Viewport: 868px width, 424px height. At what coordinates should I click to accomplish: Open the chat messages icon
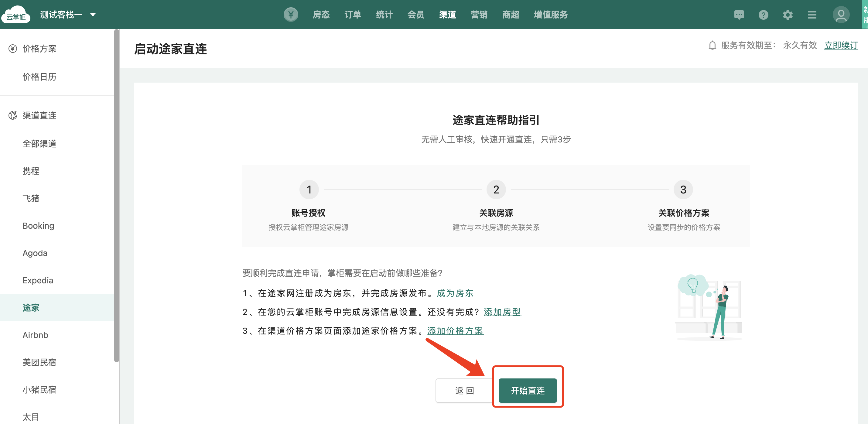[x=739, y=15]
